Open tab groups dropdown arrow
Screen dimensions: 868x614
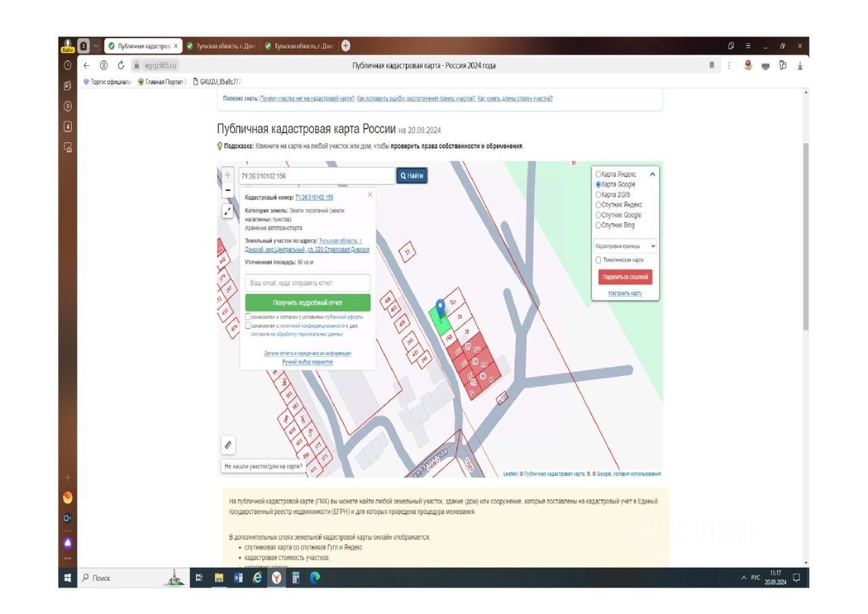96,46
